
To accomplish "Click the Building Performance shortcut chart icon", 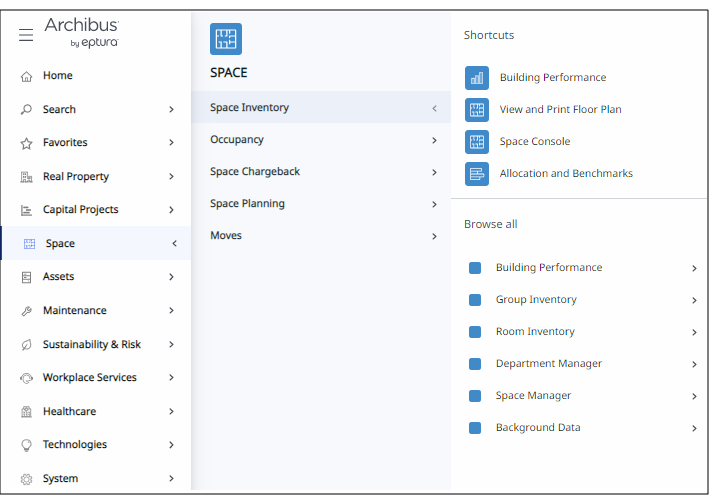I will click(477, 78).
